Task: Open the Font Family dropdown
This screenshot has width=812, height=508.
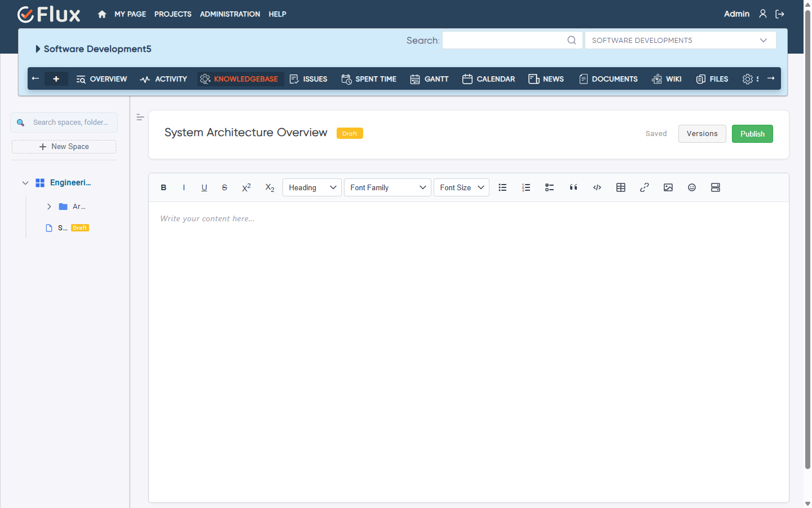Action: (x=387, y=187)
